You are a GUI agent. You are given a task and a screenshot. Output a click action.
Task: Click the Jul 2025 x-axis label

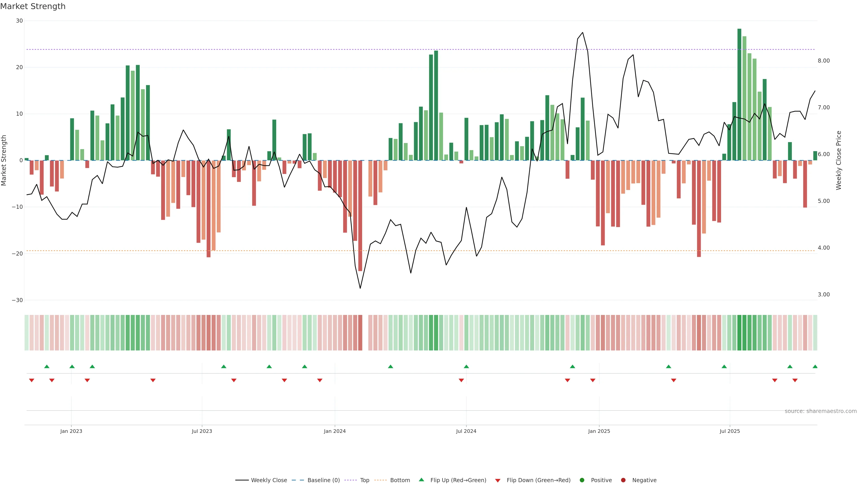click(x=729, y=431)
